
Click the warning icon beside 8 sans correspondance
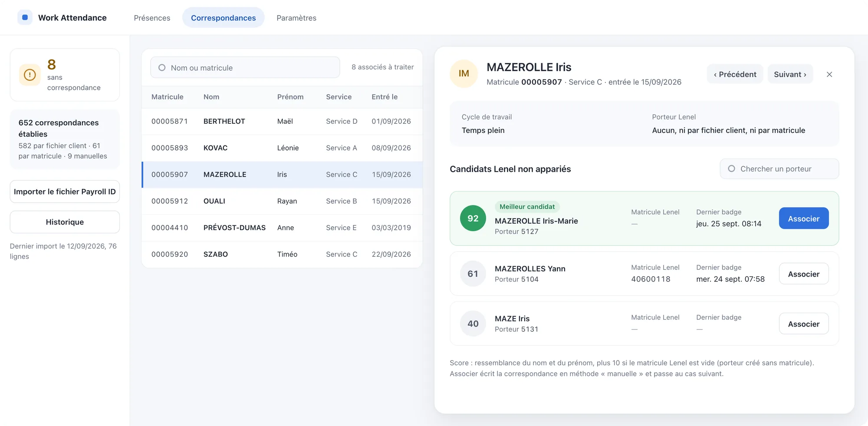[x=30, y=75]
